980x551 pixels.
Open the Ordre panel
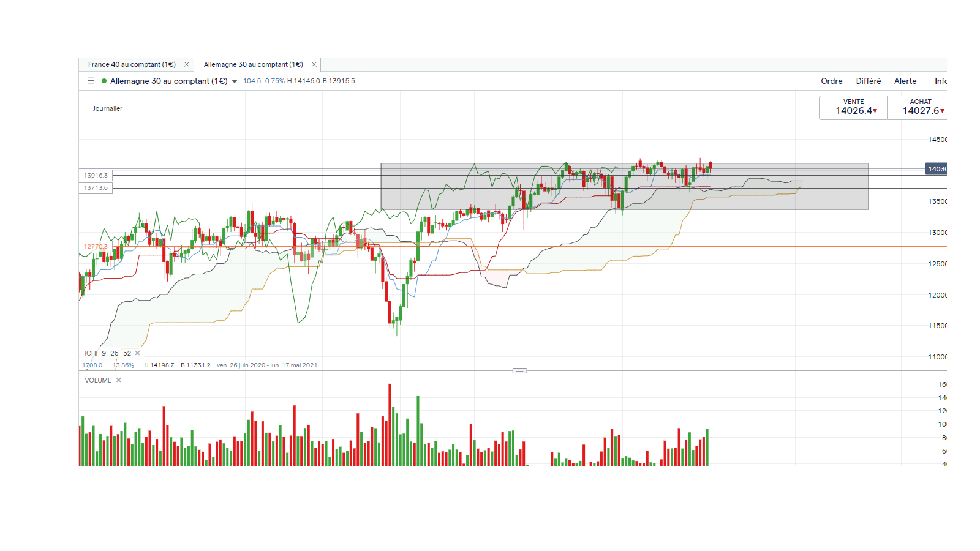(832, 81)
